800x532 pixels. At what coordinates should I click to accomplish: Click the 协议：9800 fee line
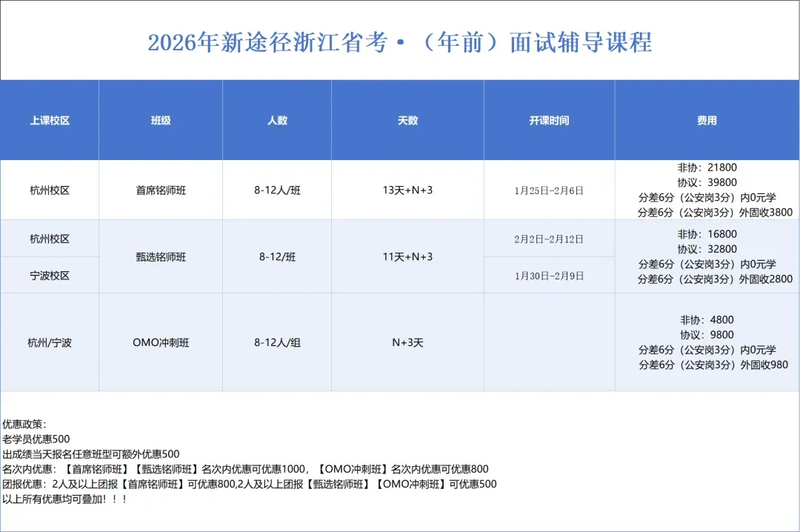(x=707, y=335)
